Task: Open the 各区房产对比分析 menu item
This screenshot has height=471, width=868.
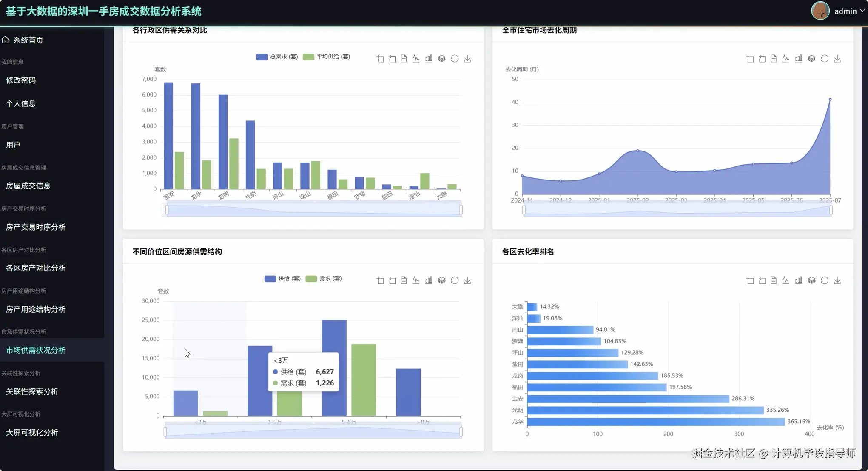Action: point(36,268)
